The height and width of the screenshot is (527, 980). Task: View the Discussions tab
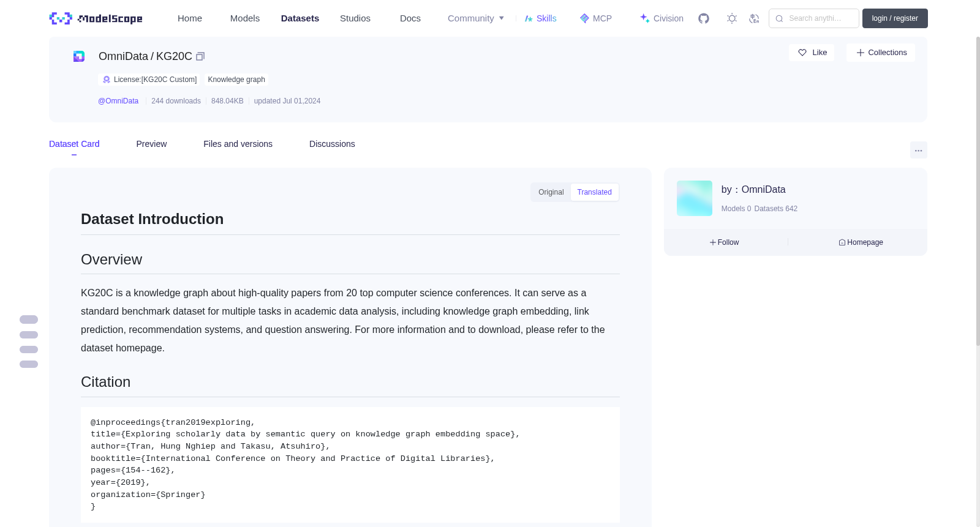(x=332, y=144)
